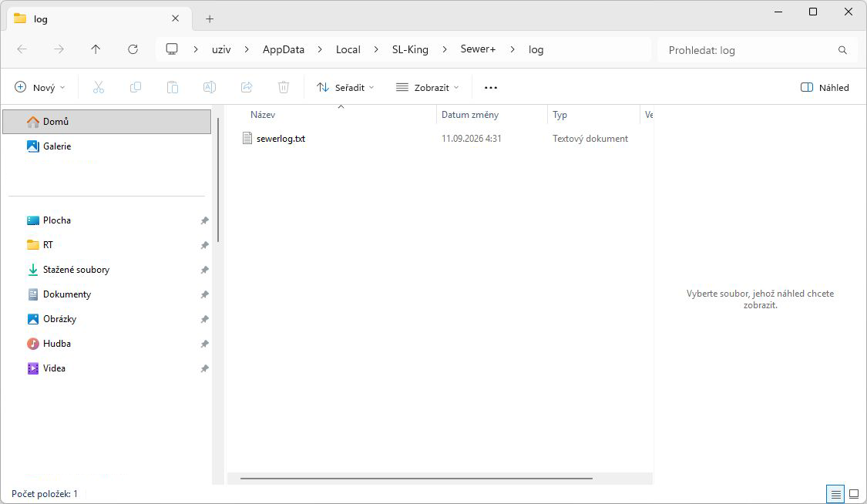Image resolution: width=867 pixels, height=504 pixels.
Task: Go up one folder level arrow
Action: tap(96, 49)
